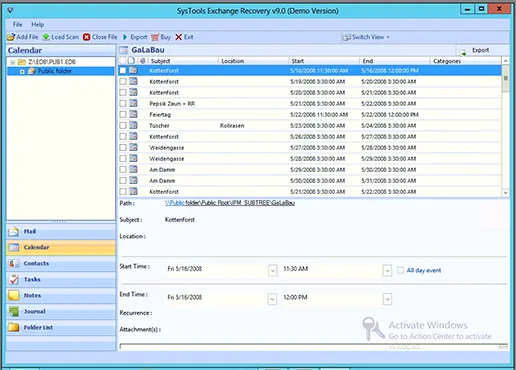Click the Load Scan toolbar icon
The width and height of the screenshot is (516, 370).
pos(46,37)
